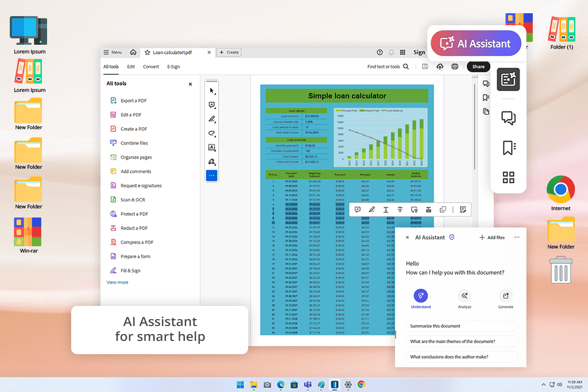Open the Edit a PDF tool
588x392 pixels.
coord(126,115)
